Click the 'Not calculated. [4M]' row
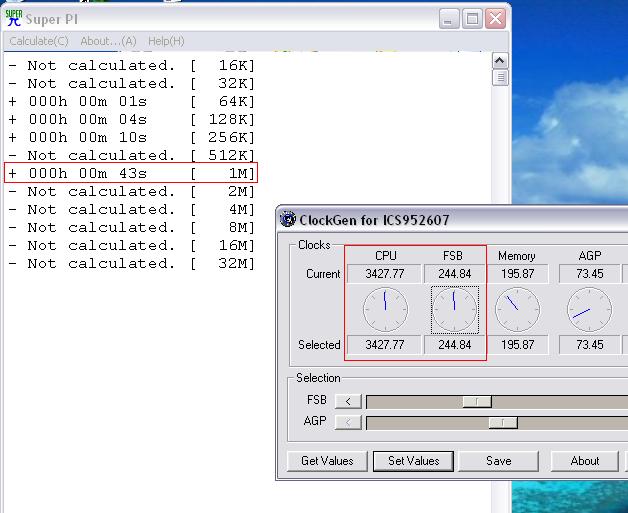The image size is (628, 513). click(131, 209)
